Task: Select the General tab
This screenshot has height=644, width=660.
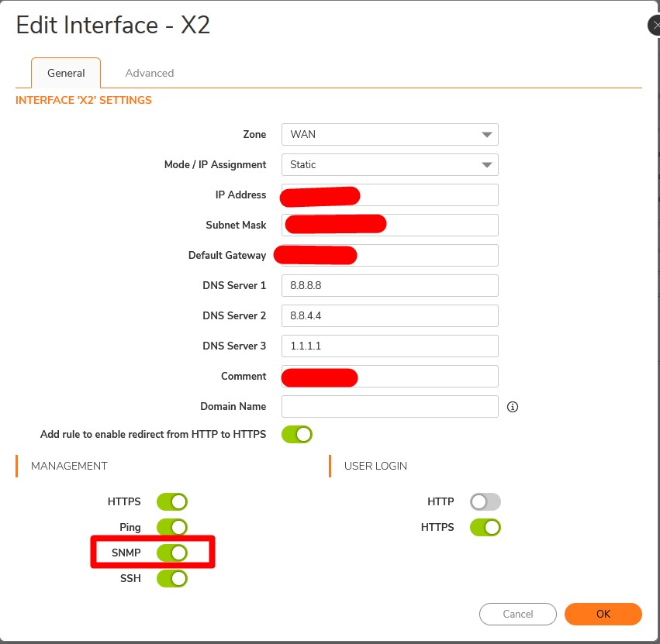Action: pos(66,73)
